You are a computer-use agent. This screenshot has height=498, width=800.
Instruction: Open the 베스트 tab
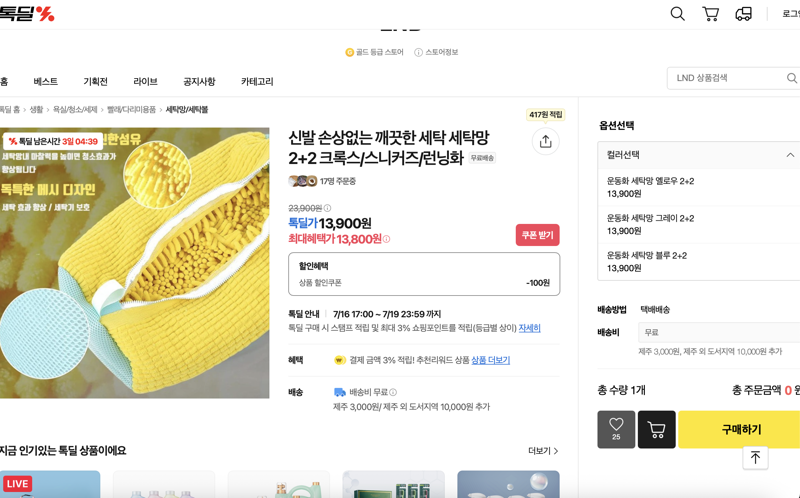pyautogui.click(x=45, y=81)
